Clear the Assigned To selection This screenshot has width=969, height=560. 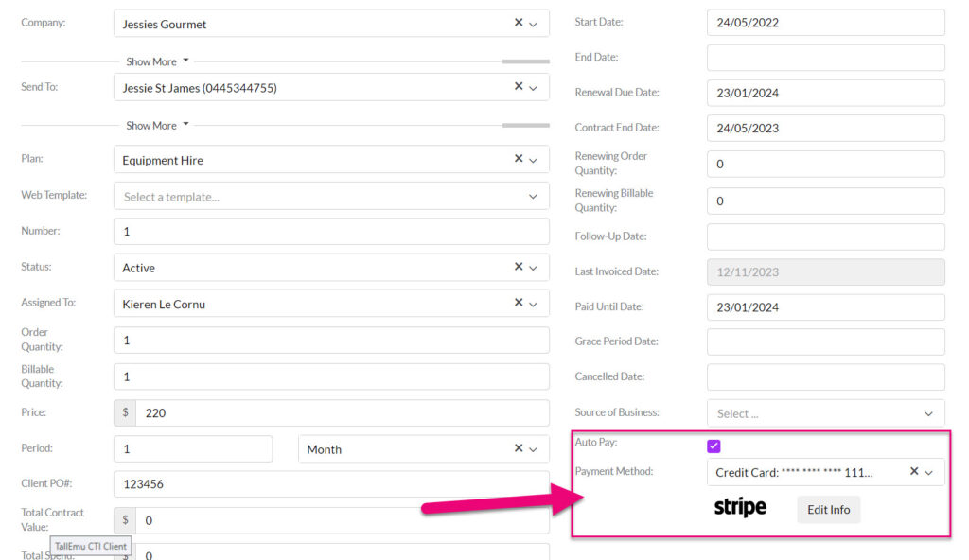coord(519,303)
